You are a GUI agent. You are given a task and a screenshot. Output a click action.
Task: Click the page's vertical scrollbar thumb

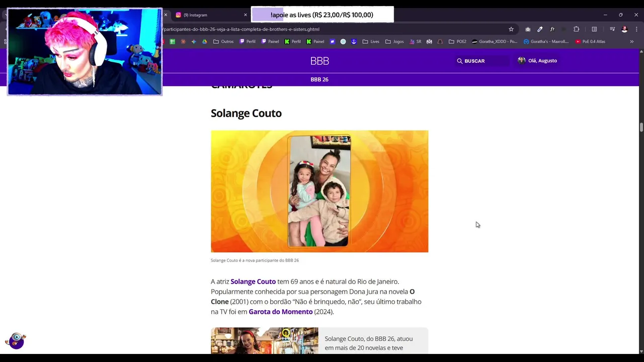coord(641,127)
